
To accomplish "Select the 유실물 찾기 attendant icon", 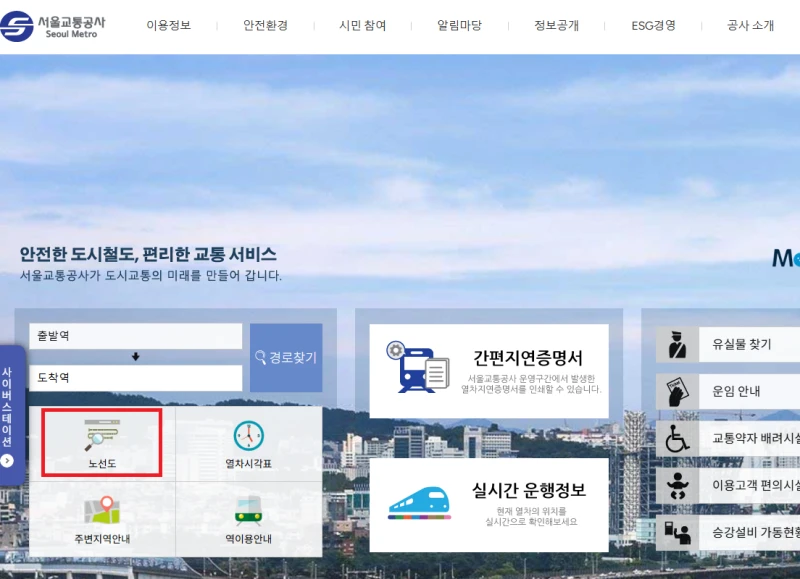I will pyautogui.click(x=675, y=344).
